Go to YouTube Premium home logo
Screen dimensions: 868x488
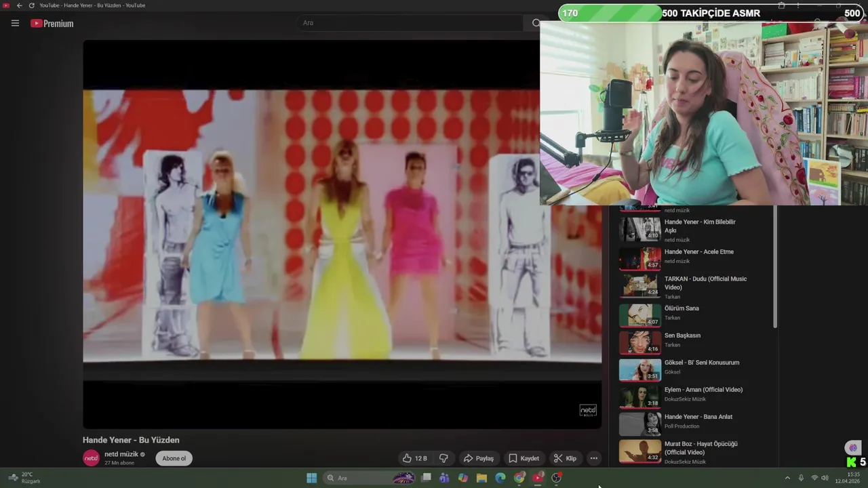[x=52, y=23]
